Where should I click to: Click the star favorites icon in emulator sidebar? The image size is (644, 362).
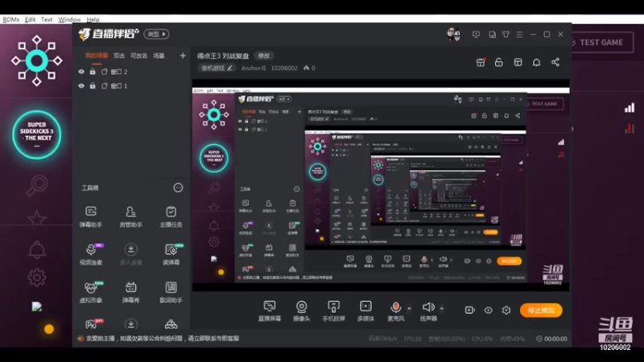[36, 217]
